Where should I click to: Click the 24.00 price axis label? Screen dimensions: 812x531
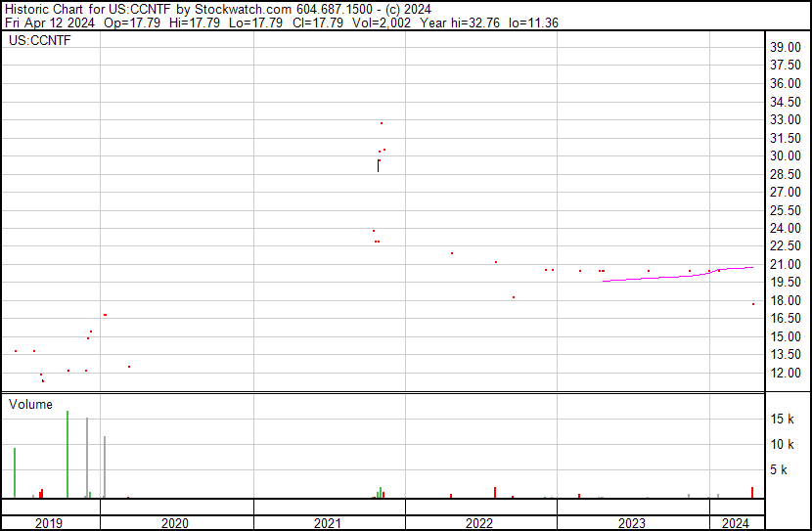click(786, 228)
